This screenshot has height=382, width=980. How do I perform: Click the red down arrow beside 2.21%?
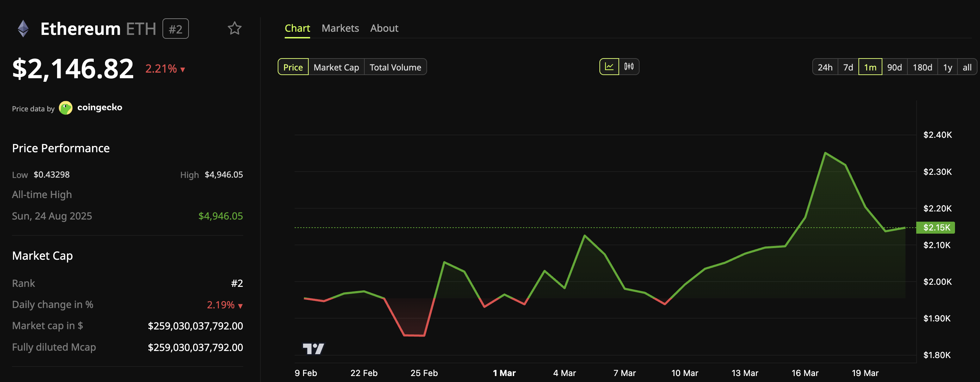[x=183, y=70]
